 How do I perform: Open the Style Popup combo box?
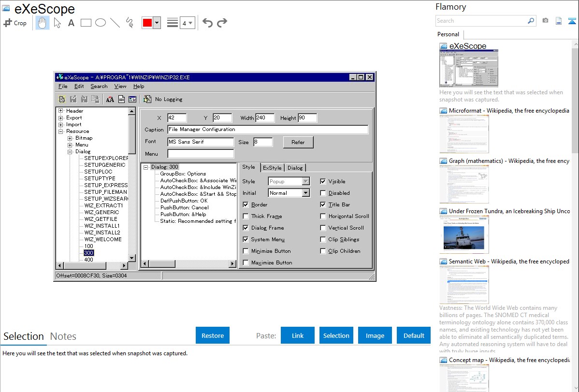point(289,181)
